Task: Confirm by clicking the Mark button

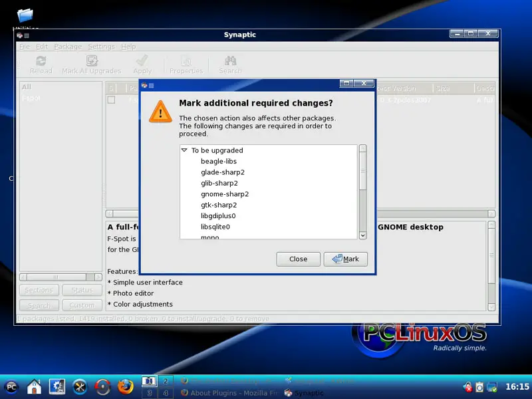Action: (x=345, y=259)
